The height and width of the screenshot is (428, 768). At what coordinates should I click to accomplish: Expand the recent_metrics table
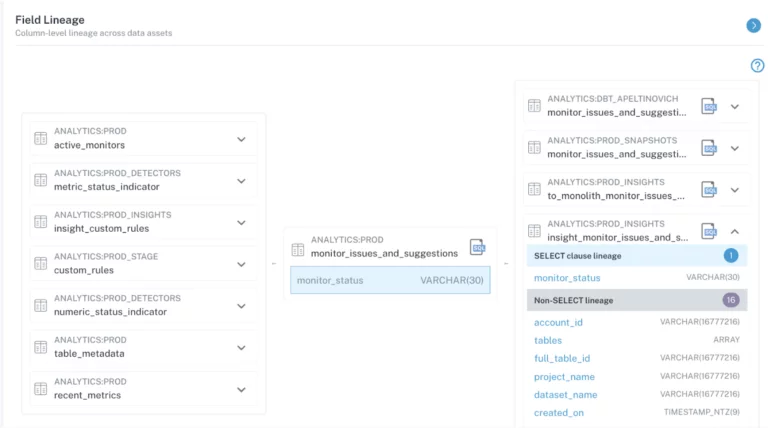coord(241,390)
